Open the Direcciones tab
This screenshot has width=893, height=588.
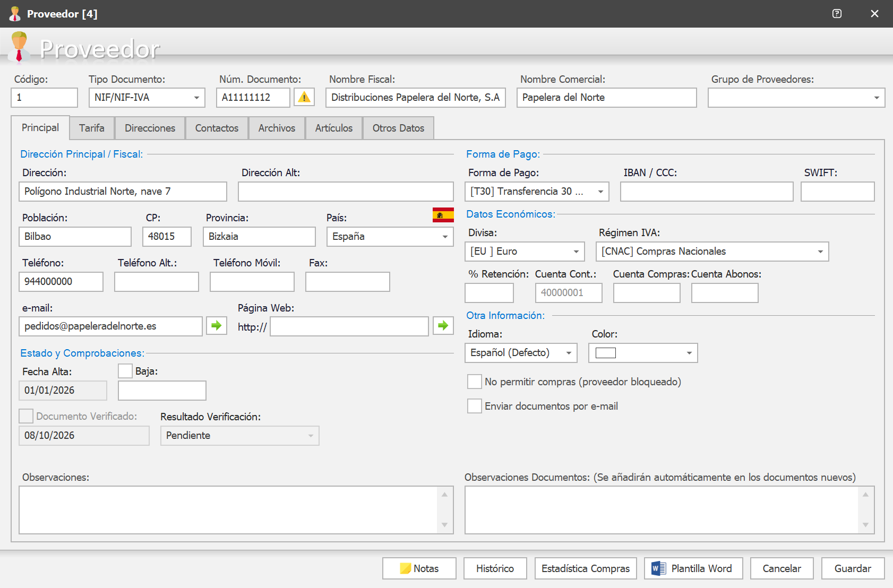[x=150, y=128]
